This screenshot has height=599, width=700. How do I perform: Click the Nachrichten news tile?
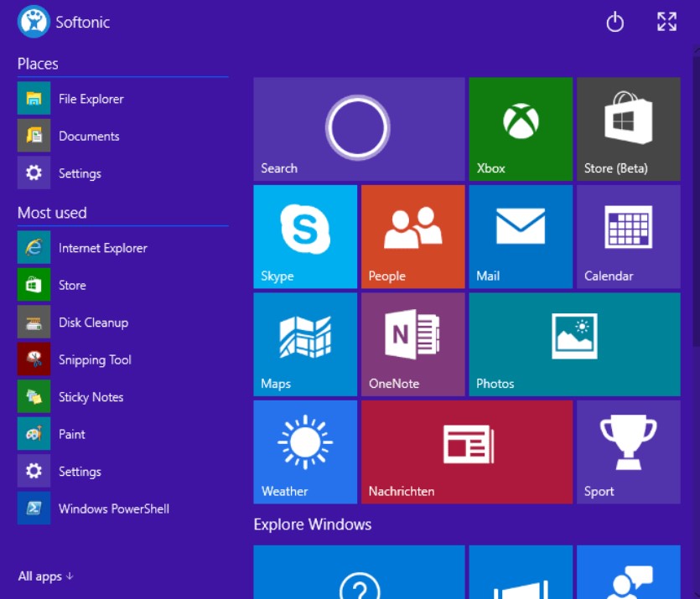(x=467, y=452)
